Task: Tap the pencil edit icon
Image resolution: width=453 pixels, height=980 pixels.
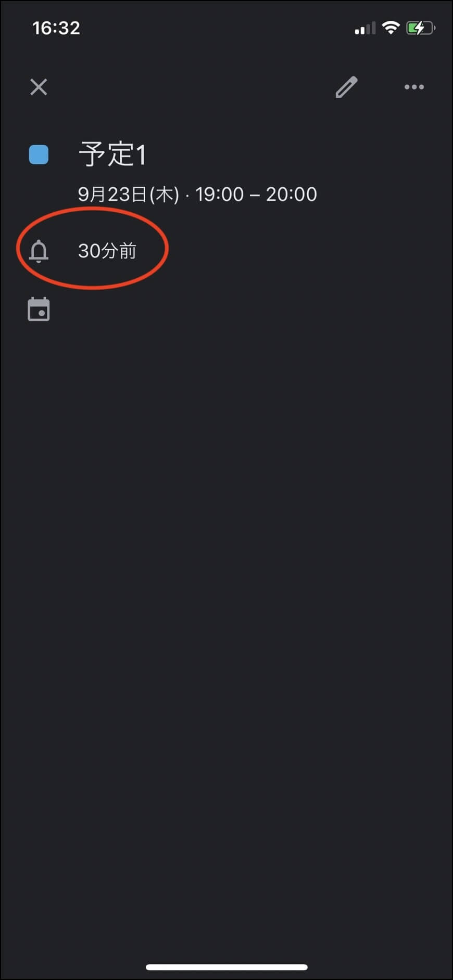Action: tap(346, 87)
